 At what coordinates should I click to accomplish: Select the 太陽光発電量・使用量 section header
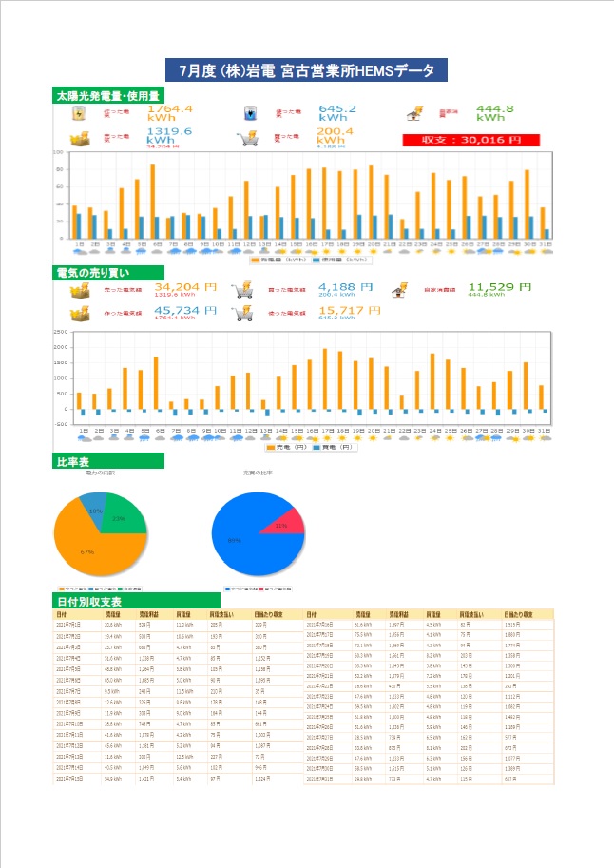[107, 96]
